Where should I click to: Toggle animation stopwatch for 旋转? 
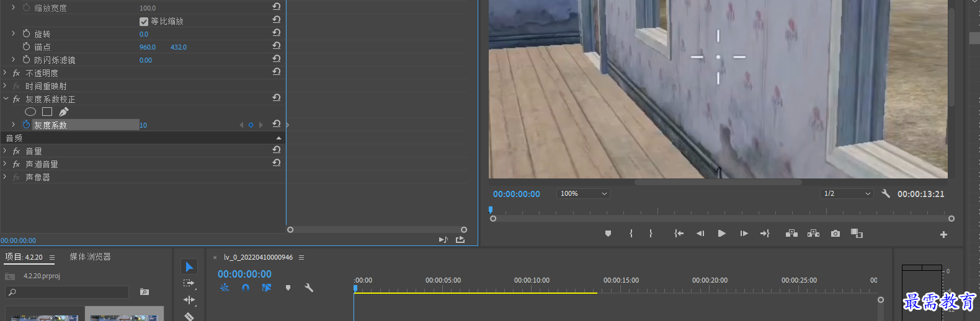point(26,33)
